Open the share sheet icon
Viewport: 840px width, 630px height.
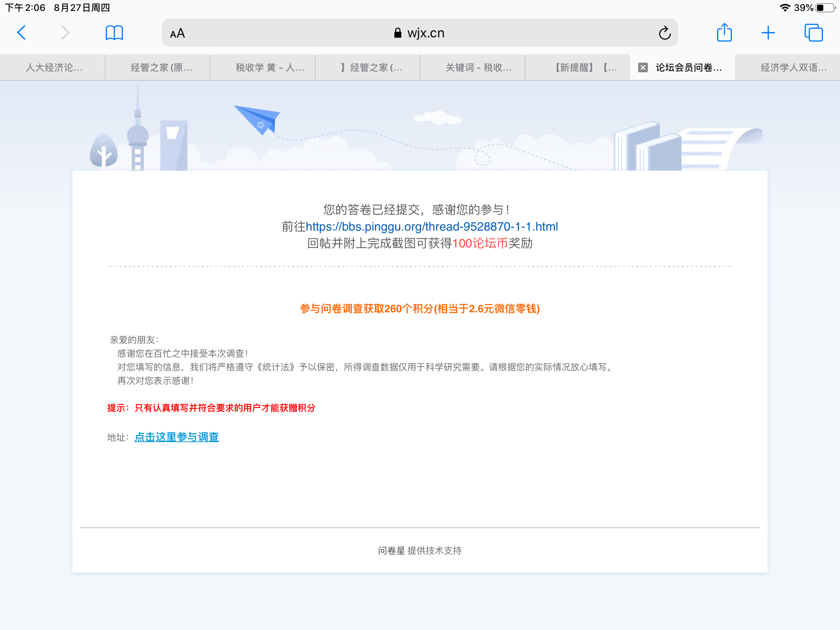coord(724,33)
